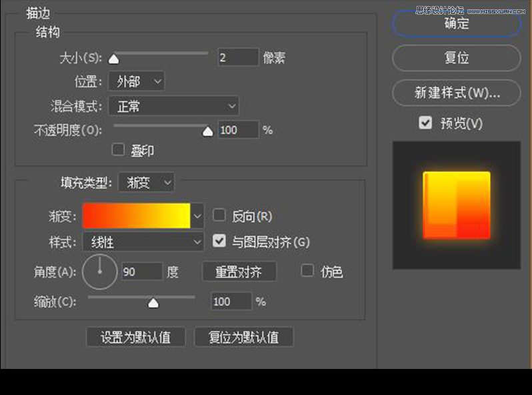The height and width of the screenshot is (395, 532).
Task: Click the 复位 button
Action: coord(457,58)
